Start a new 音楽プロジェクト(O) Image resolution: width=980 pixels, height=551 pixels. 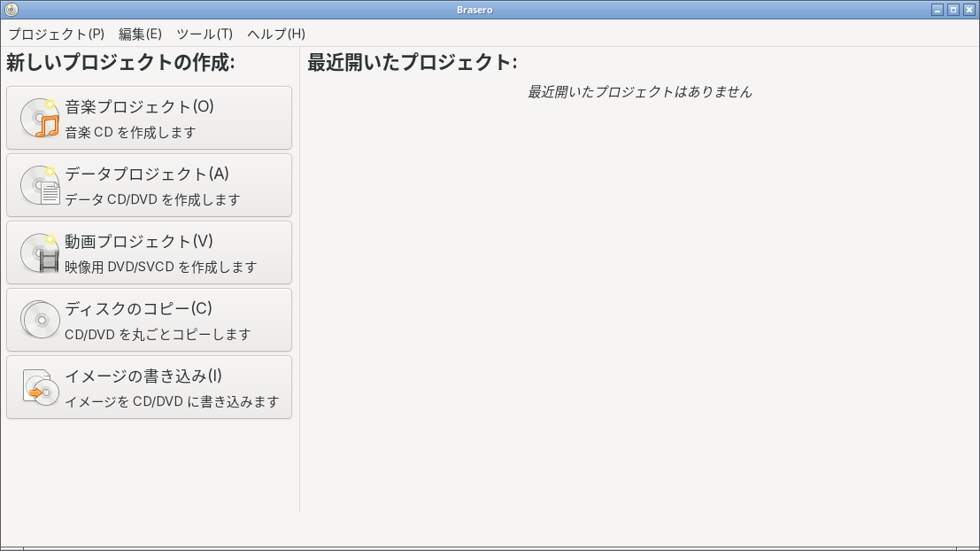[x=149, y=118]
